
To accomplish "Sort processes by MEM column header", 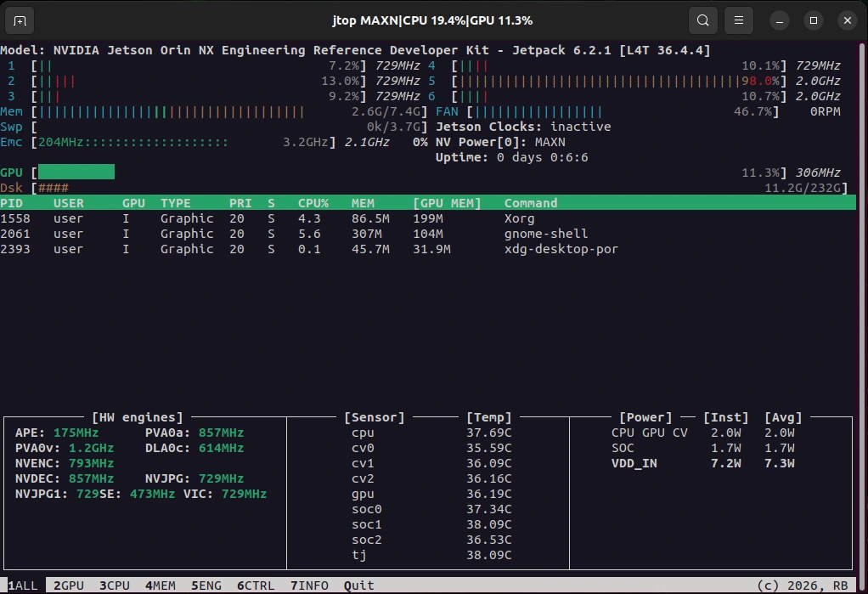I will click(x=363, y=203).
